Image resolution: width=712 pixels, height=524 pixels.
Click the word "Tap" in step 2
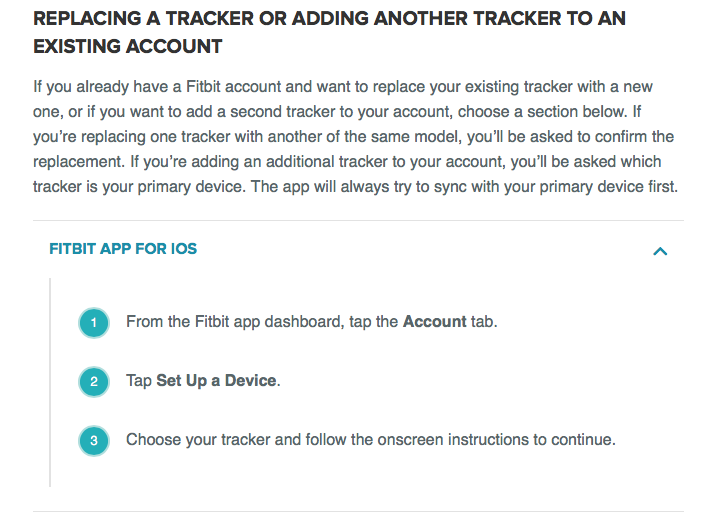pos(139,381)
